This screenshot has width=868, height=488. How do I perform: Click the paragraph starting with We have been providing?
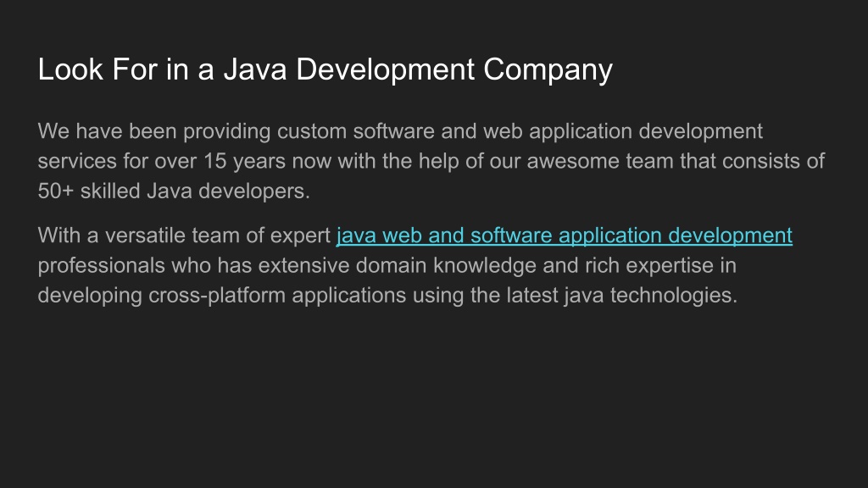431,161
